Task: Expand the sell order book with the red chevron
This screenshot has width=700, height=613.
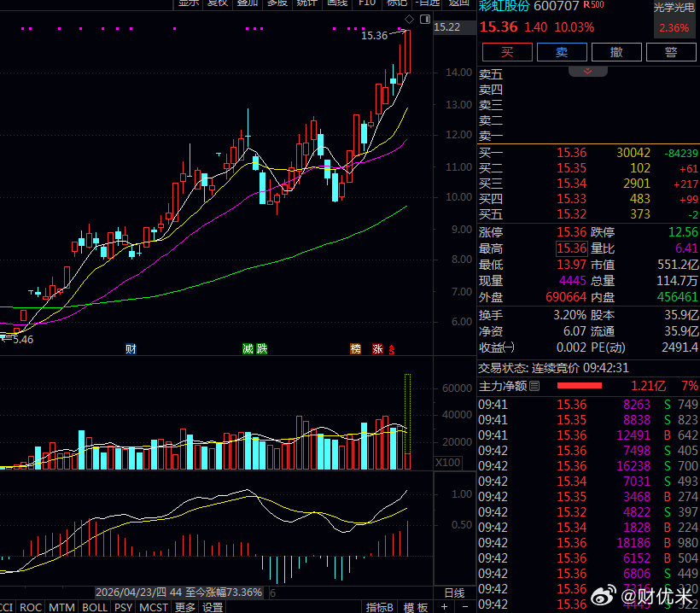Action: 587,72
